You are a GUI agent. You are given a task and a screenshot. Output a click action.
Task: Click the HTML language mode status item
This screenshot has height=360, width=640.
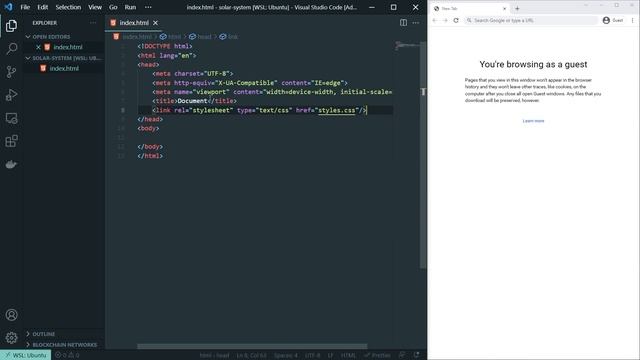[x=348, y=355]
